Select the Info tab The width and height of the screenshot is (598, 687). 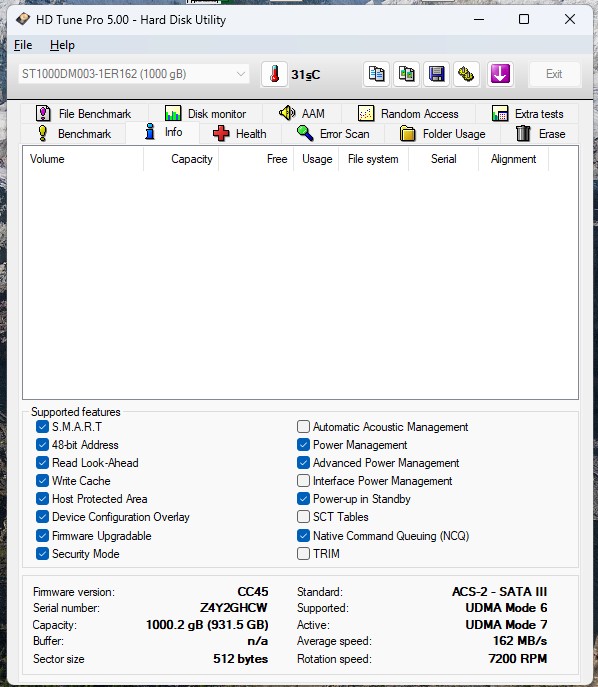[x=163, y=132]
